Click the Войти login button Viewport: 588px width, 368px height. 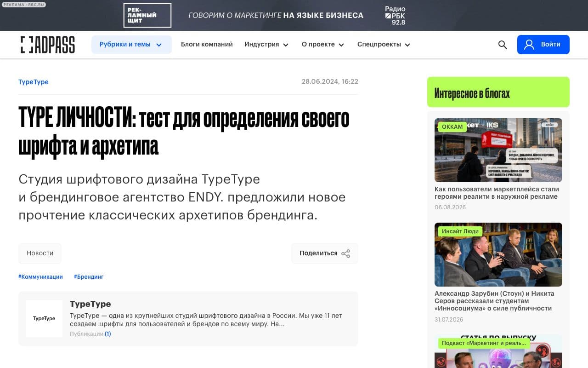click(543, 45)
